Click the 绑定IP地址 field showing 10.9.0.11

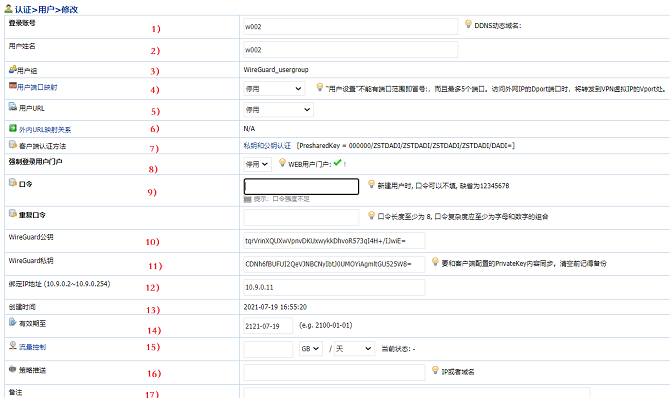click(x=334, y=287)
